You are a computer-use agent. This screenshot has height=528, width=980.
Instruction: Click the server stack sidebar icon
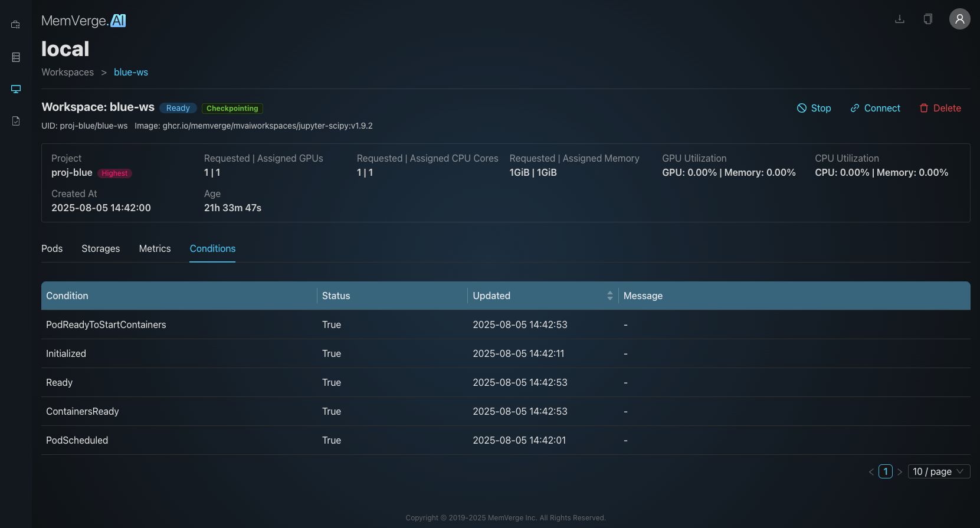pos(16,57)
